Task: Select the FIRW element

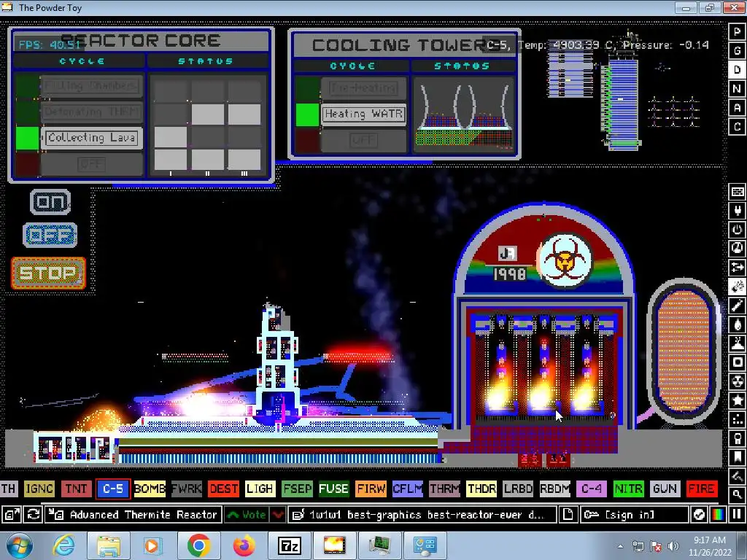Action: 371,489
